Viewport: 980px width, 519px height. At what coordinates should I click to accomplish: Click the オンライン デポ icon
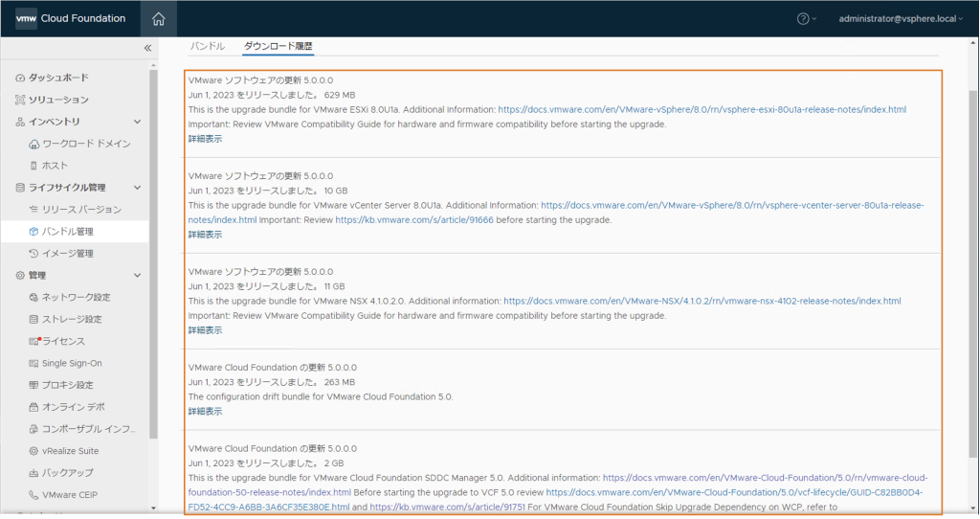click(33, 407)
